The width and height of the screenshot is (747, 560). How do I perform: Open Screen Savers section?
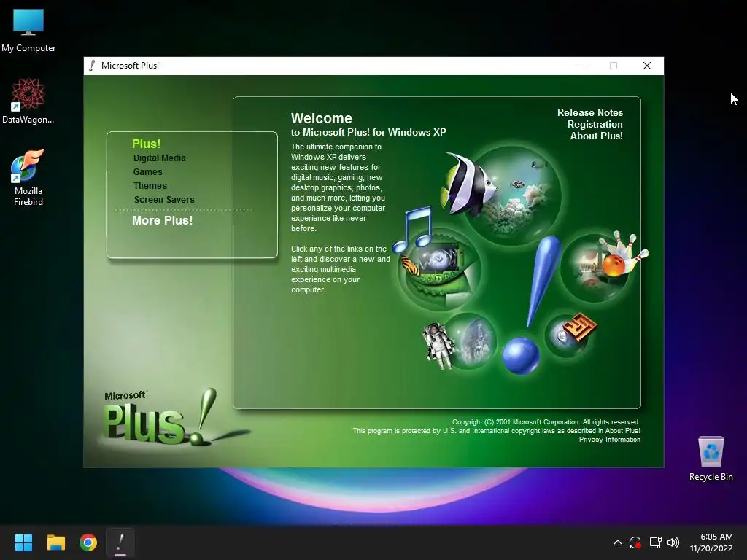(x=164, y=200)
